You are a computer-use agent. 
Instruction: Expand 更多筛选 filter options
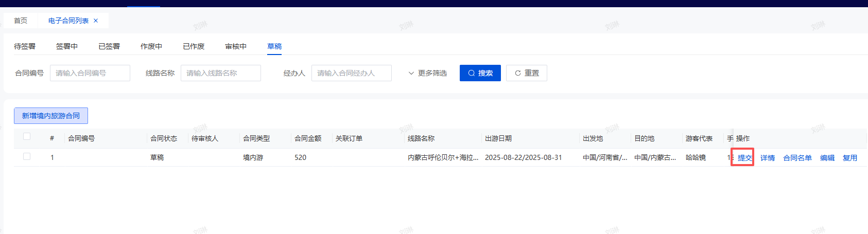(427, 73)
